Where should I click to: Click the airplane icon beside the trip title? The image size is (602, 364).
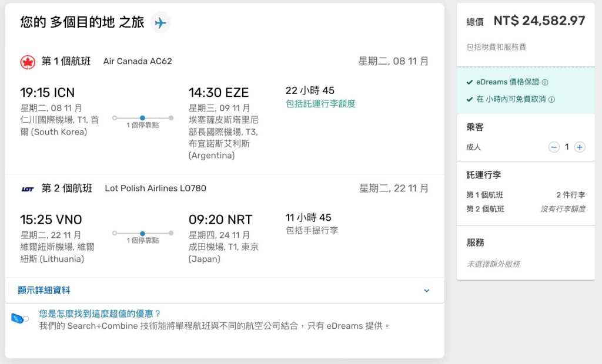pyautogui.click(x=160, y=23)
